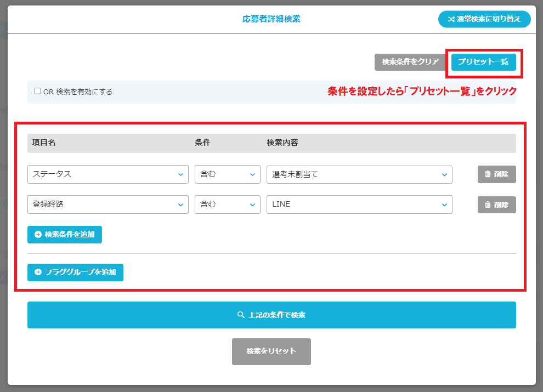Enable the OR 検索を有効にする checkbox

[x=38, y=92]
